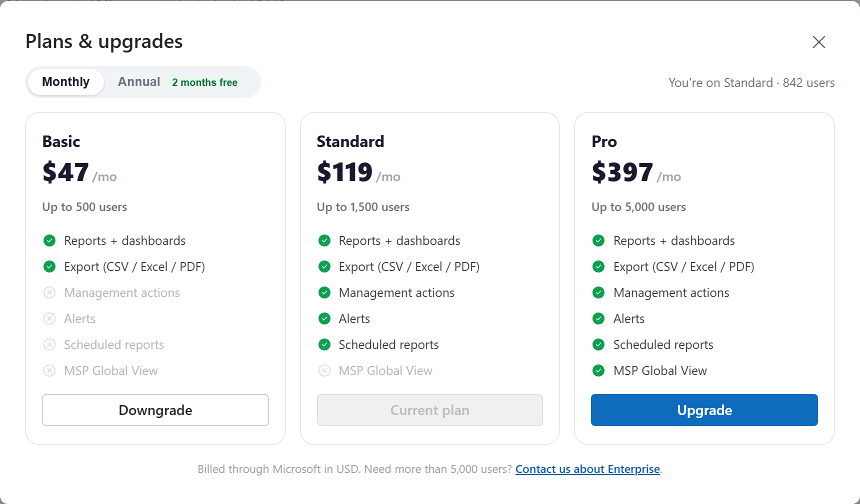This screenshot has width=860, height=504.
Task: Select the Standard plan title
Action: pos(350,141)
